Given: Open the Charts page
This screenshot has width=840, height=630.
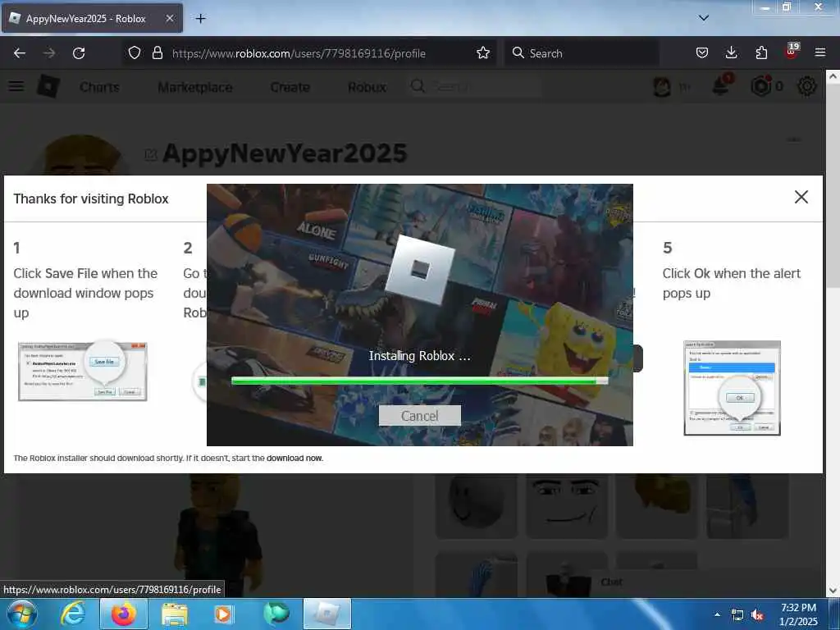Looking at the screenshot, I should [99, 87].
